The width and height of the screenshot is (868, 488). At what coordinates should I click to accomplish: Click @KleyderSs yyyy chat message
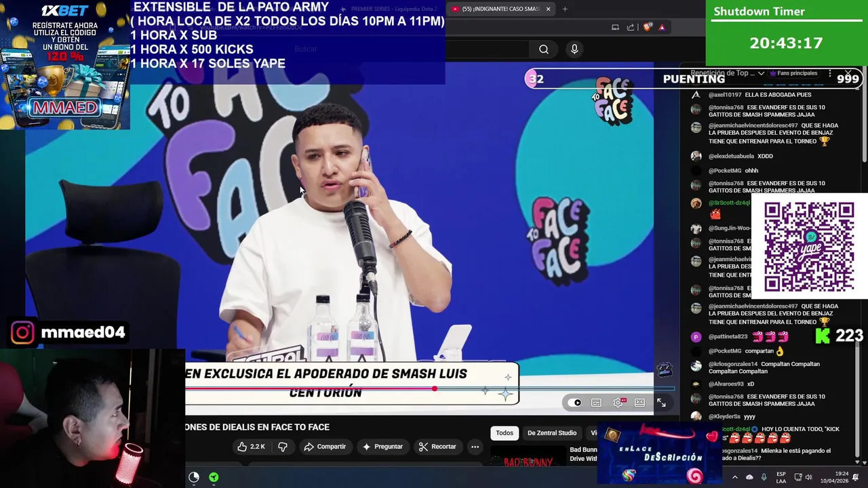coord(732,417)
